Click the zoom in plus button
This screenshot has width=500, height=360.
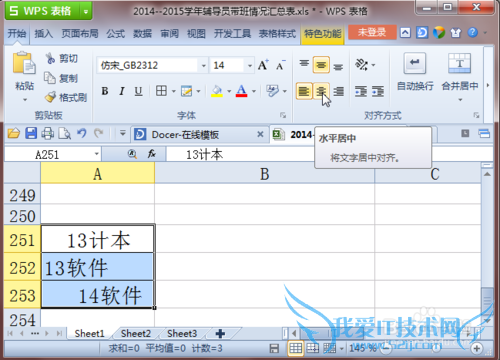point(476,349)
